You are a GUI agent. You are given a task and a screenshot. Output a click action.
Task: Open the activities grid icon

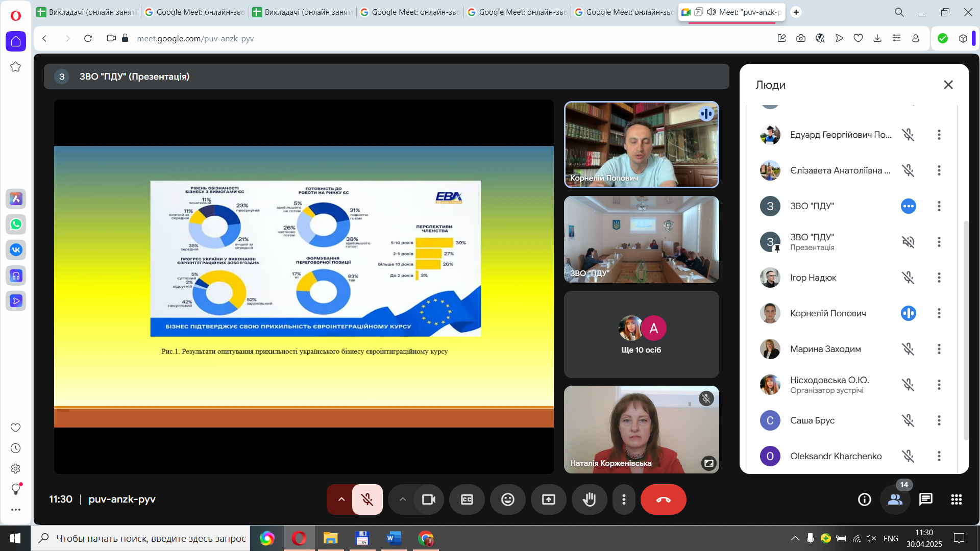(956, 499)
